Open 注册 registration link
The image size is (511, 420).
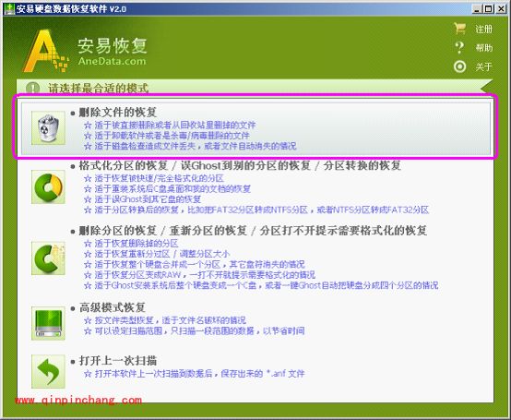(483, 29)
